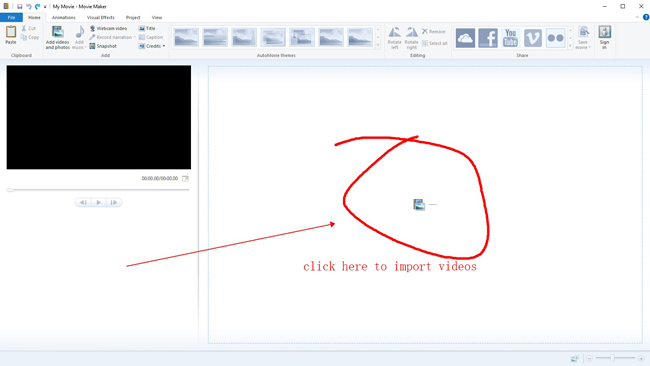Screen dimensions: 650x366
Task: Click the zoom slider in status bar
Action: 612,358
